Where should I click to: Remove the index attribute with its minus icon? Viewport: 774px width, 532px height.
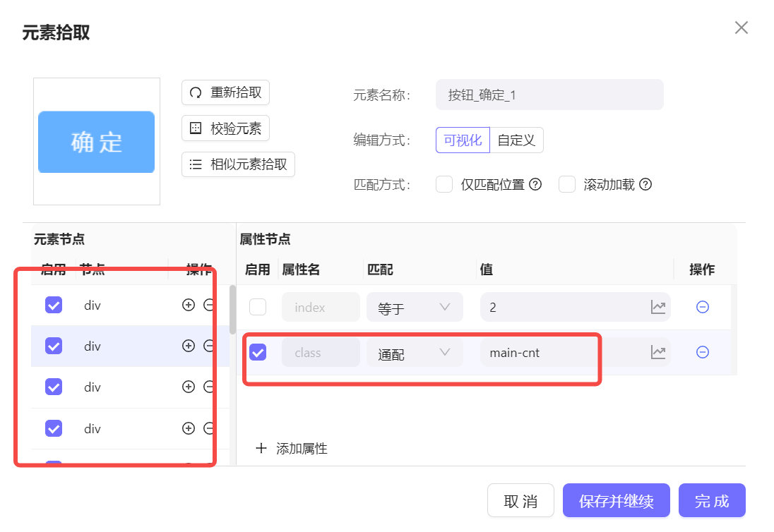[703, 307]
